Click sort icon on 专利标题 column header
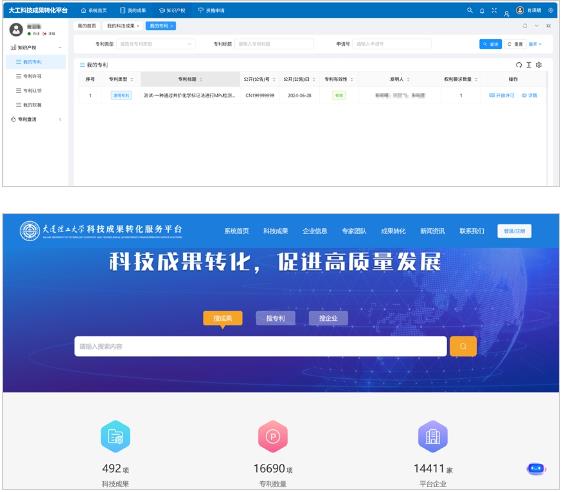The image size is (562, 492). tap(201, 79)
